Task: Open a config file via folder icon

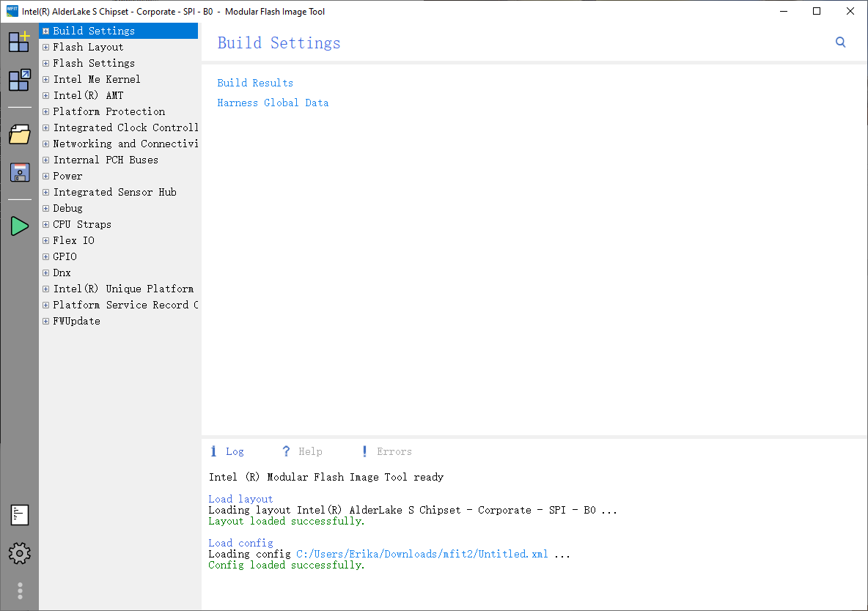Action: coord(20,134)
